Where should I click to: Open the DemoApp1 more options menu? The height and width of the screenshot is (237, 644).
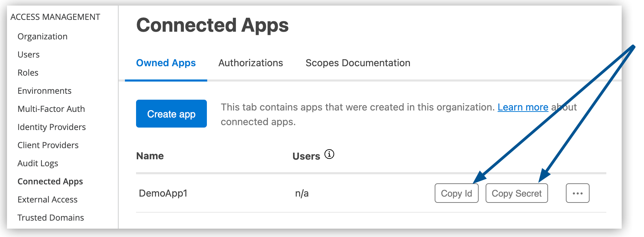tap(577, 193)
